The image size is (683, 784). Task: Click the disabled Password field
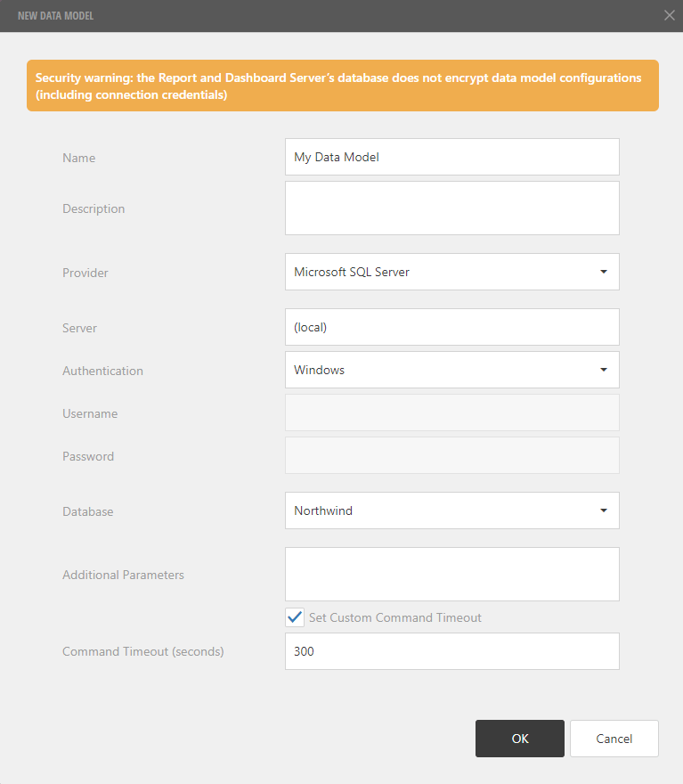tap(451, 455)
